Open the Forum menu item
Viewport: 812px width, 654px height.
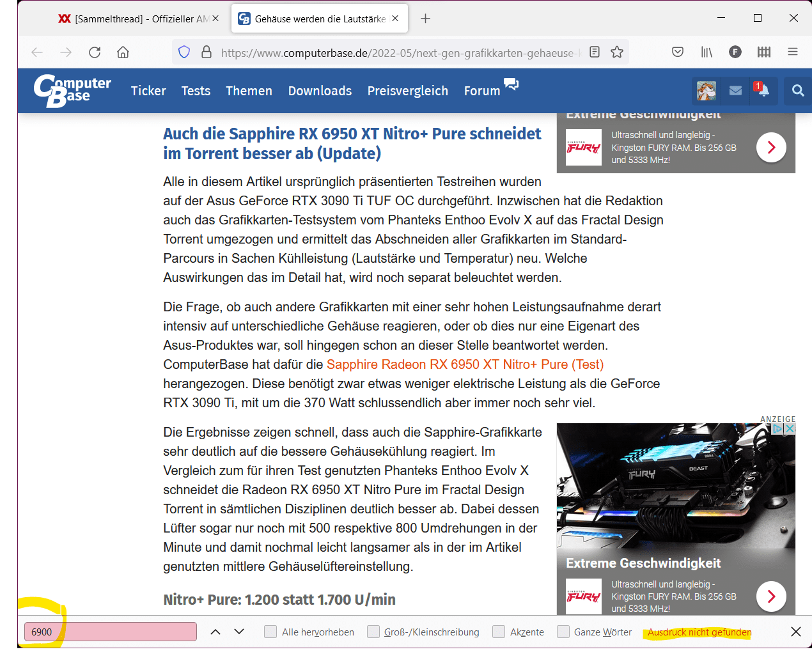[482, 91]
